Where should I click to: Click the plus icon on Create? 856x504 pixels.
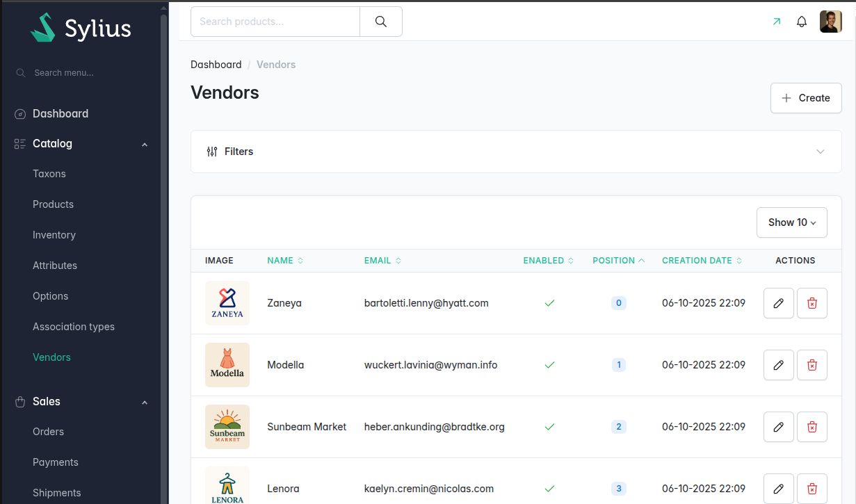[x=786, y=98]
